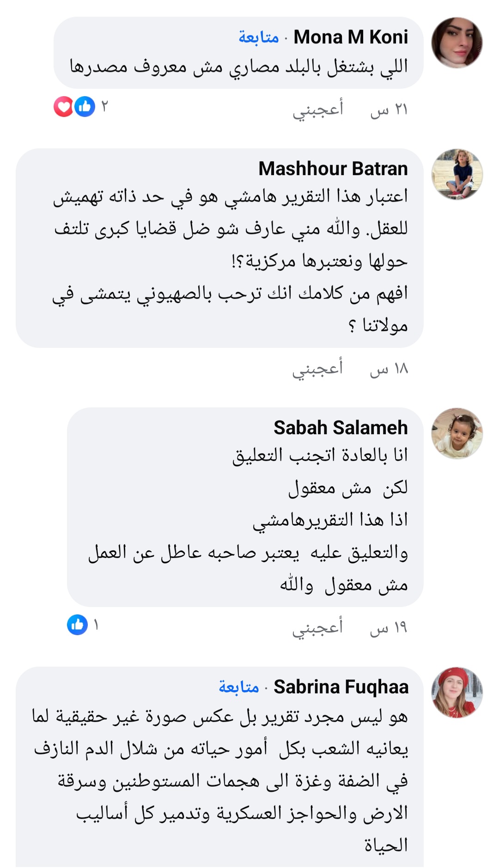This screenshot has width=499, height=868.
Task: Click the ٢١ س timestamp on Mona's comment
Action: 389,110
